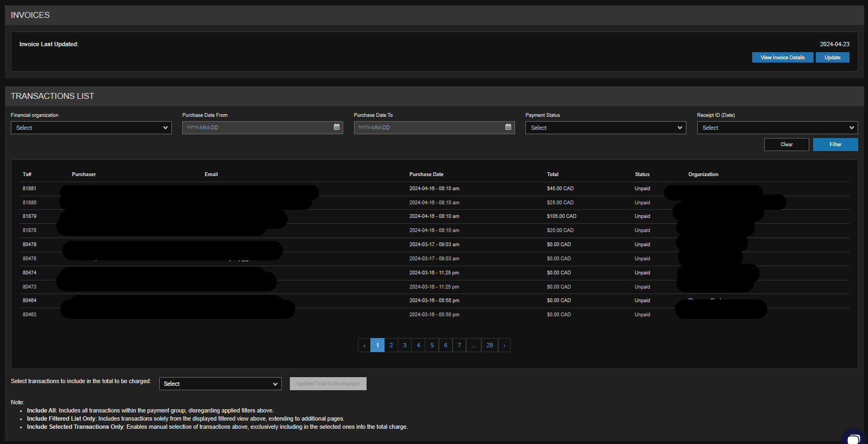
Task: Jump to page 29 of transactions
Action: (489, 345)
